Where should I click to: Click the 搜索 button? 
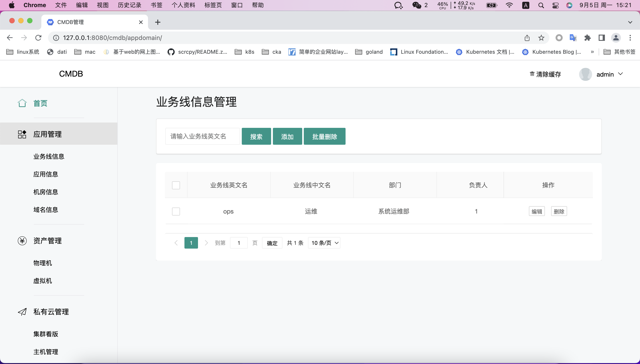click(x=256, y=136)
